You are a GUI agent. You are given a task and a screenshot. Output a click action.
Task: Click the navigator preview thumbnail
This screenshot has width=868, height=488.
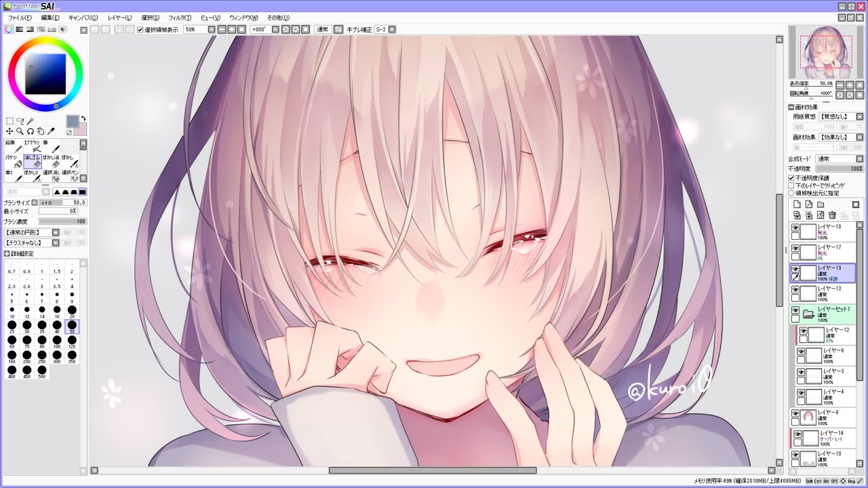825,52
